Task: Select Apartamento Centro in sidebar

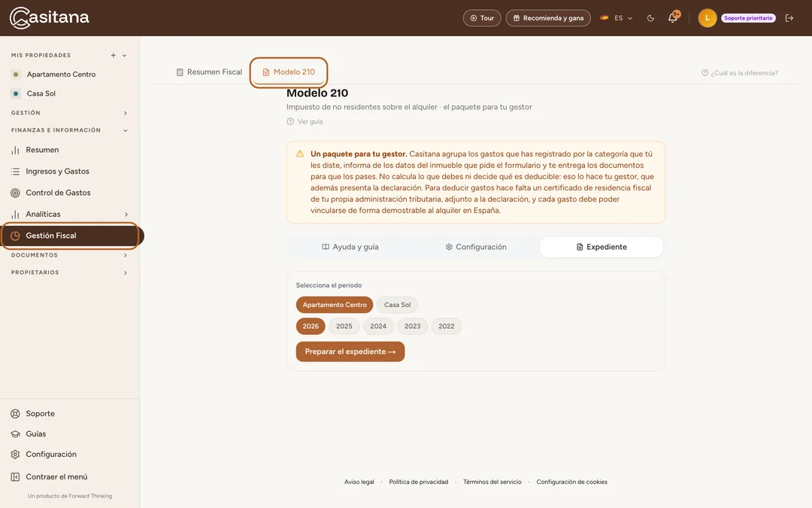Action: 61,74
